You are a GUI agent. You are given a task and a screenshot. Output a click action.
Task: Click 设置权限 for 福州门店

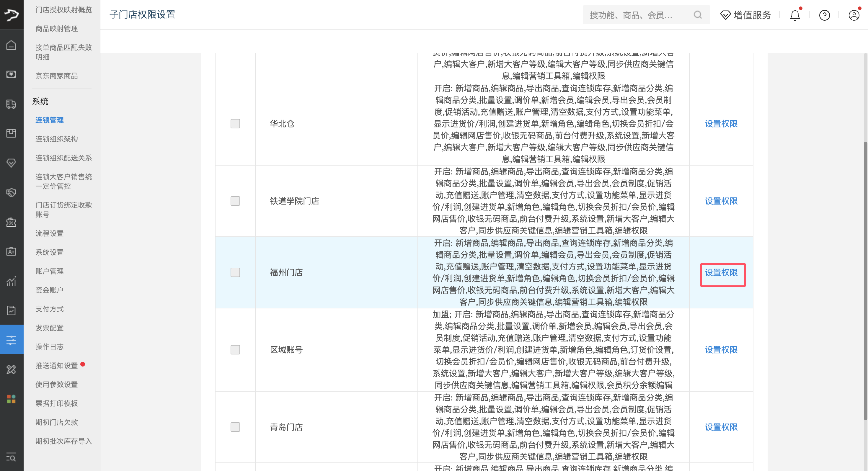pyautogui.click(x=722, y=273)
